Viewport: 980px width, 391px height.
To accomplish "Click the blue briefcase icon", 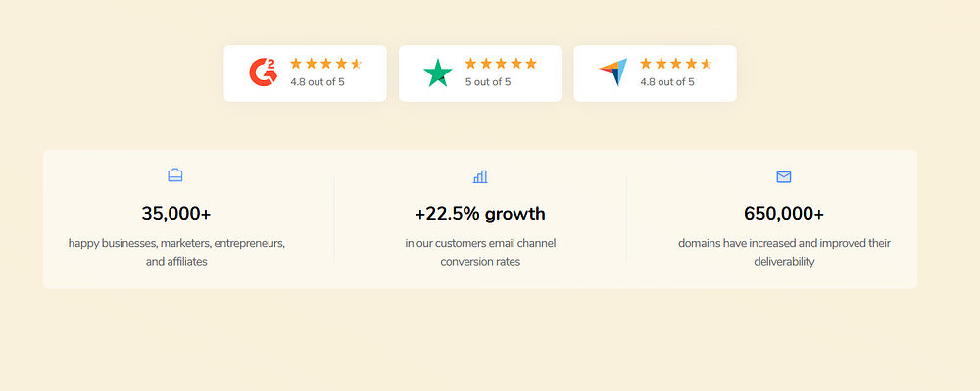I will 175,175.
